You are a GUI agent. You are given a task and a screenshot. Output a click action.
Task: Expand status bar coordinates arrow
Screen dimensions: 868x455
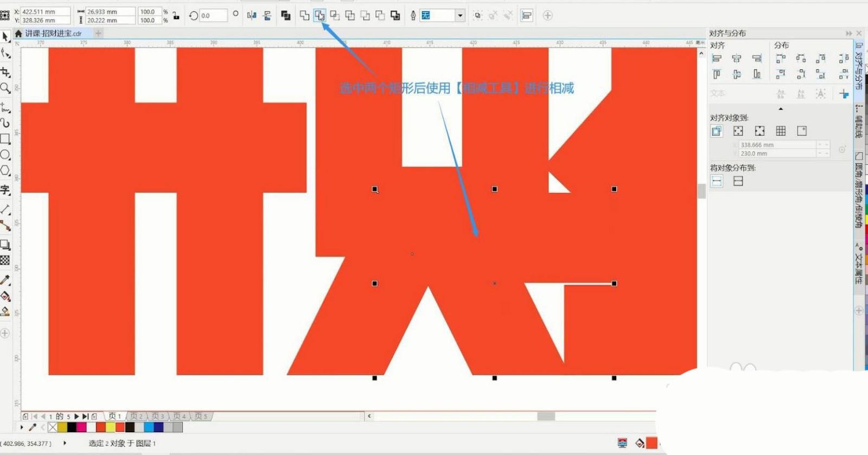65,443
